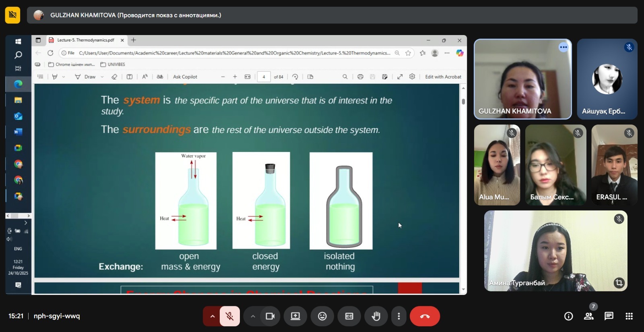Open the activities grid icon
The height and width of the screenshot is (332, 644).
(x=629, y=316)
